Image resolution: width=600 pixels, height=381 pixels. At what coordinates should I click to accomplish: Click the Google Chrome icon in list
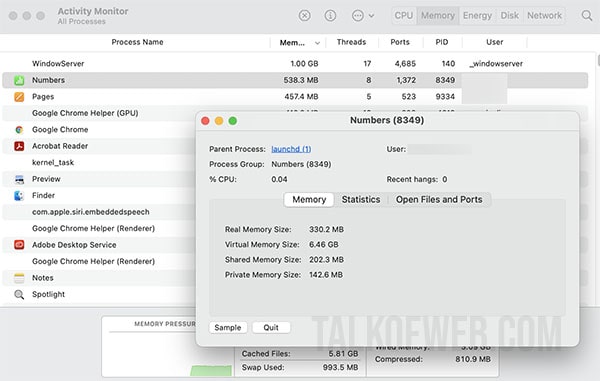point(19,130)
